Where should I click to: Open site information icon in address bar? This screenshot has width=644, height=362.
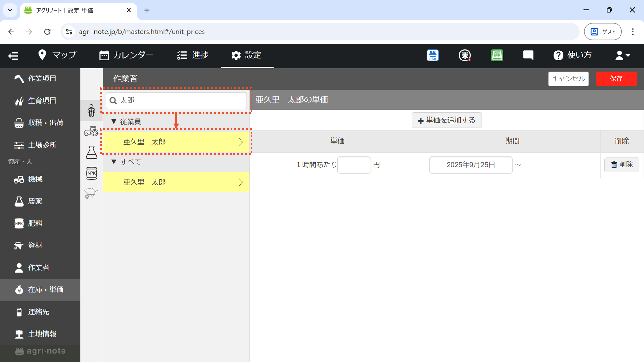[x=69, y=32]
